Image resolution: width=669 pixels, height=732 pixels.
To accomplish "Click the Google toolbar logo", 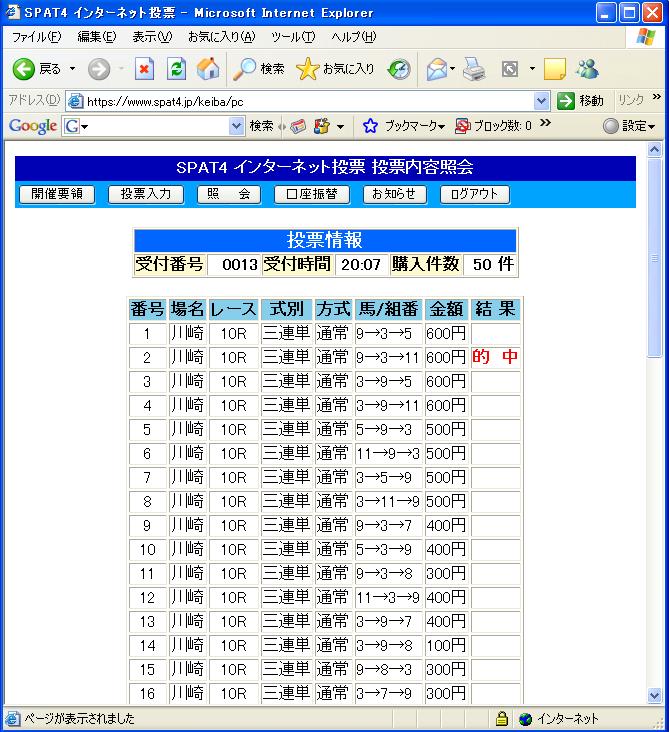I will (x=33, y=126).
